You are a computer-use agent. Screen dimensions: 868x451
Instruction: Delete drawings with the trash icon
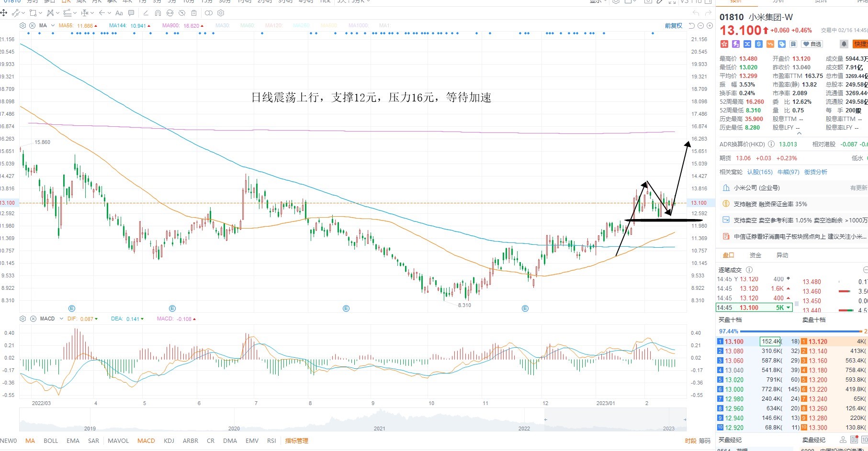194,13
